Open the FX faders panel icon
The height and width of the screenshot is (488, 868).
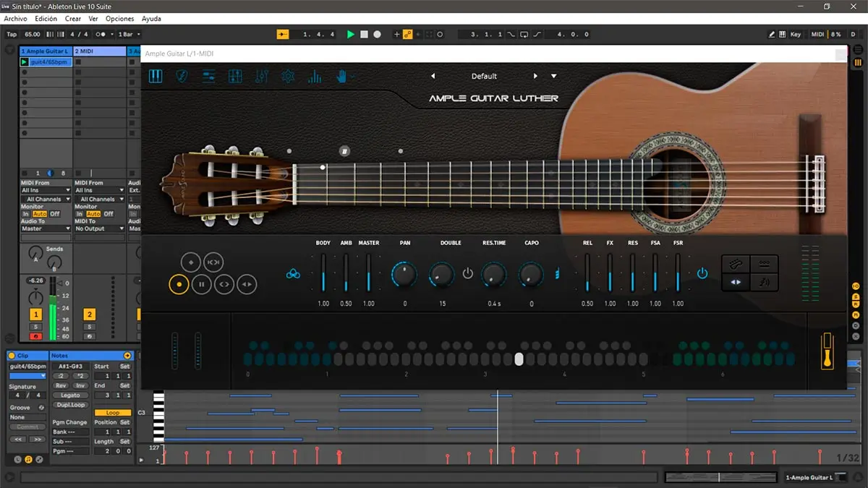pyautogui.click(x=262, y=76)
